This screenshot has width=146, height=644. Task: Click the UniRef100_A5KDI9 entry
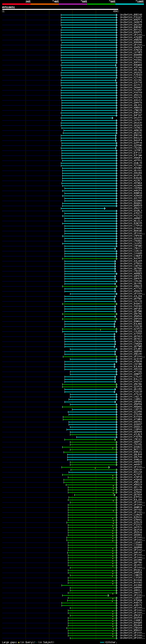[x=131, y=485]
